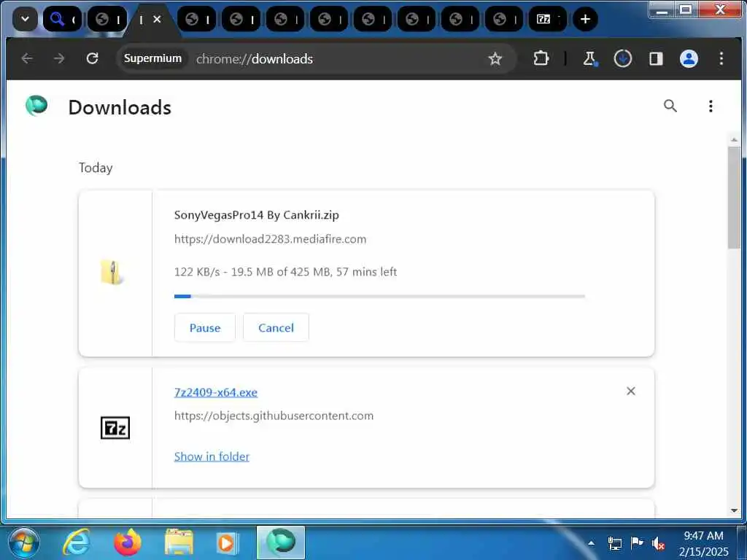Open the Windows Start menu
The width and height of the screenshot is (747, 560).
(x=23, y=542)
